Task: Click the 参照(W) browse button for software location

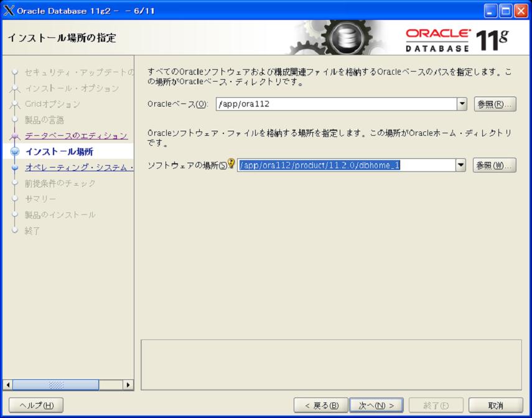Action: [494, 165]
